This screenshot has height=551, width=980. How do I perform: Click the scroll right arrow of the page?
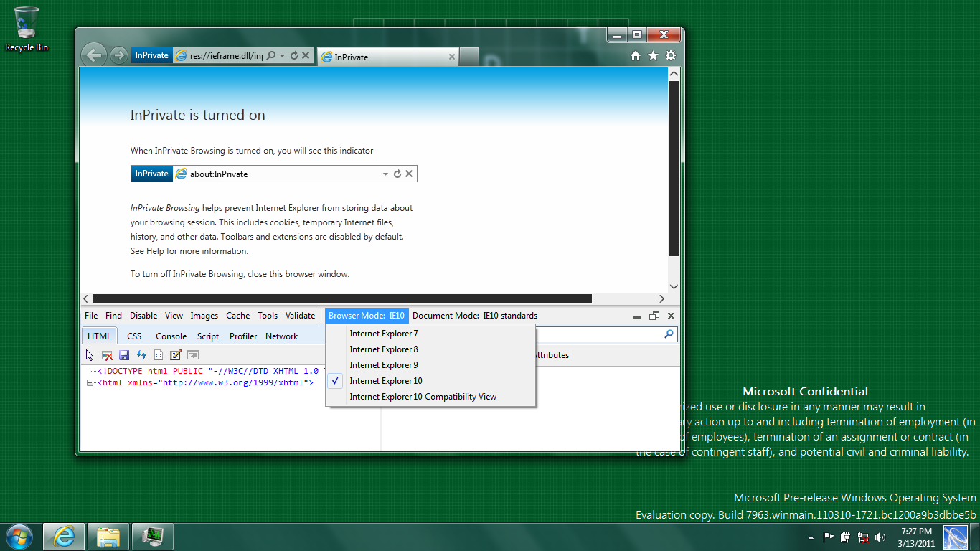(662, 298)
